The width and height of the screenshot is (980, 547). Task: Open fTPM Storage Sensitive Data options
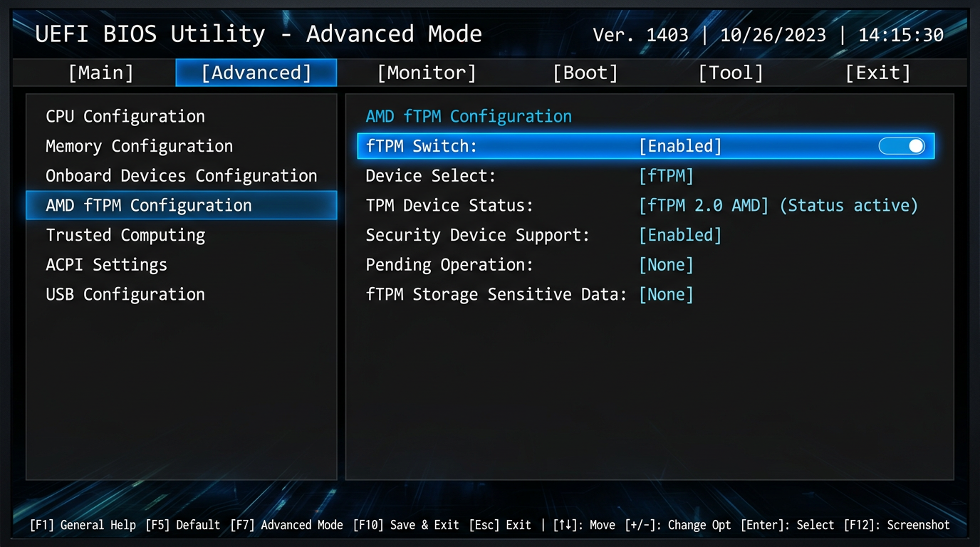pyautogui.click(x=665, y=294)
